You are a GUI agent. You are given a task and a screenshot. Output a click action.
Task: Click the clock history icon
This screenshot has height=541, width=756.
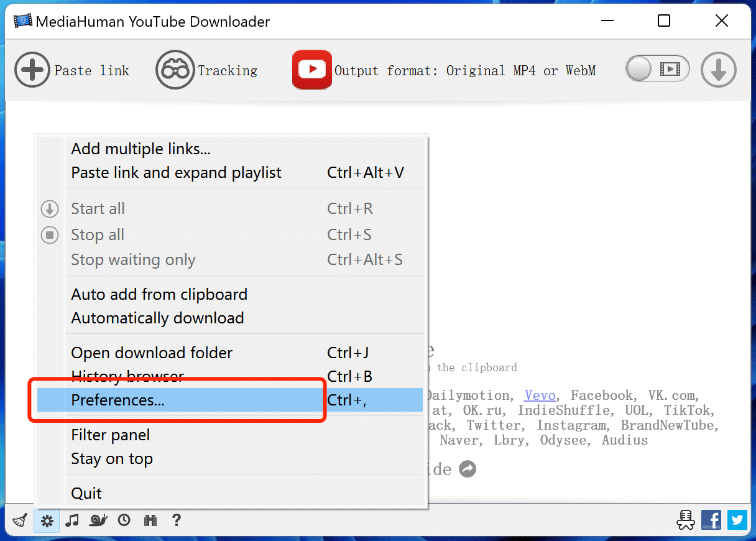coord(124,520)
